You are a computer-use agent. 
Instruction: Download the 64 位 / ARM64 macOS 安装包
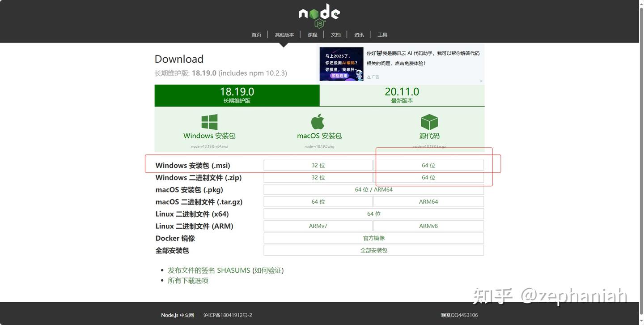click(373, 189)
